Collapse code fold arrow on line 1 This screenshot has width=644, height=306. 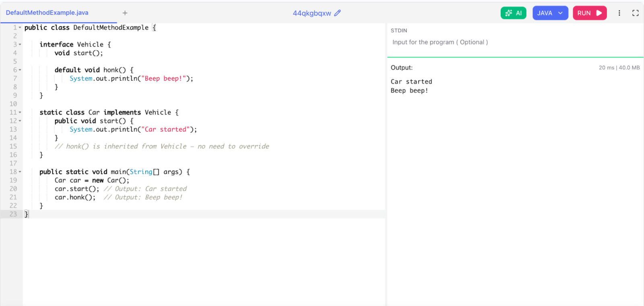[x=20, y=27]
